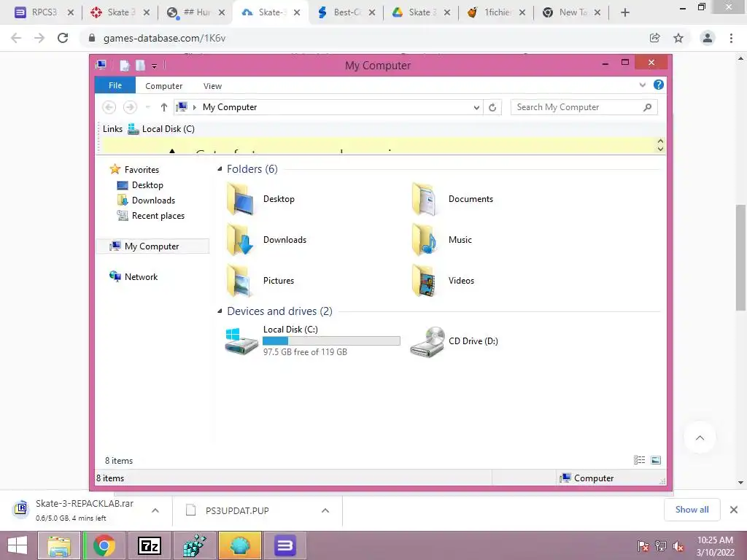Select Network in navigation pane
The height and width of the screenshot is (560, 747).
click(x=134, y=276)
